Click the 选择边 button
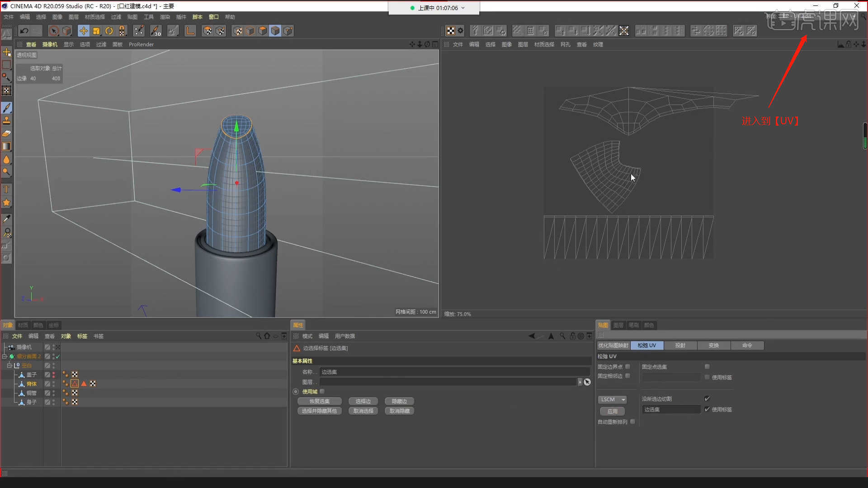The width and height of the screenshot is (868, 488). (x=363, y=401)
